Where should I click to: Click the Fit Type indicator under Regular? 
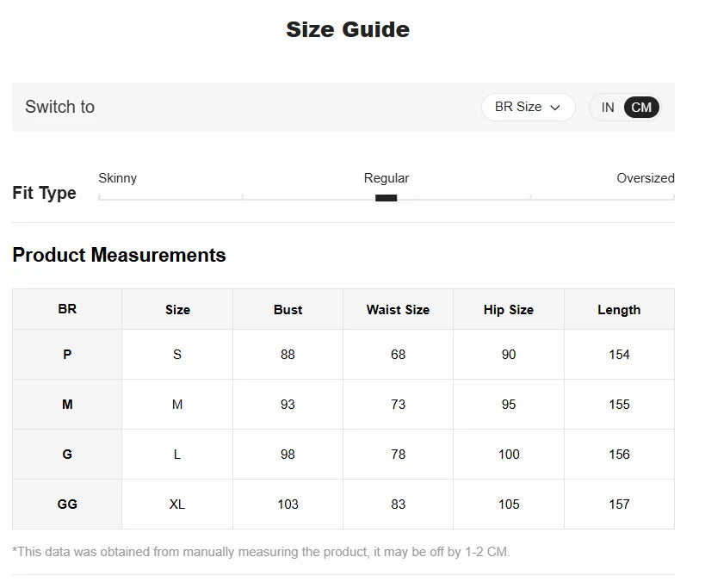pyautogui.click(x=386, y=198)
